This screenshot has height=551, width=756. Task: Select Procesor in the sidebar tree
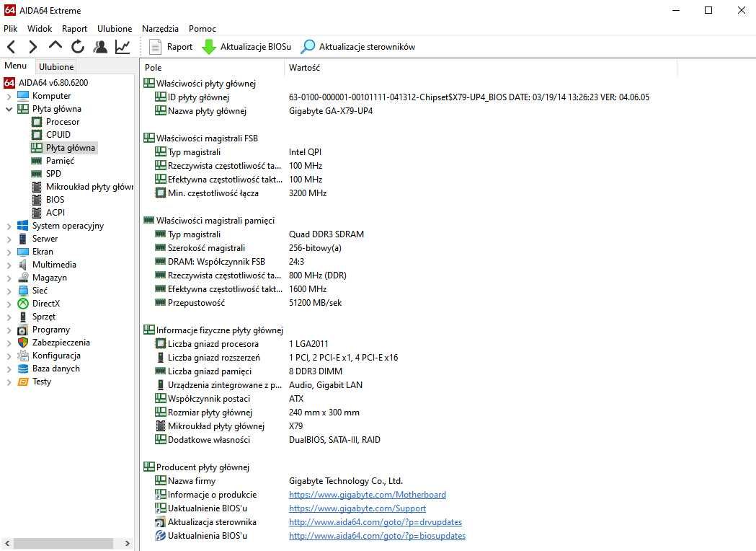[55, 122]
